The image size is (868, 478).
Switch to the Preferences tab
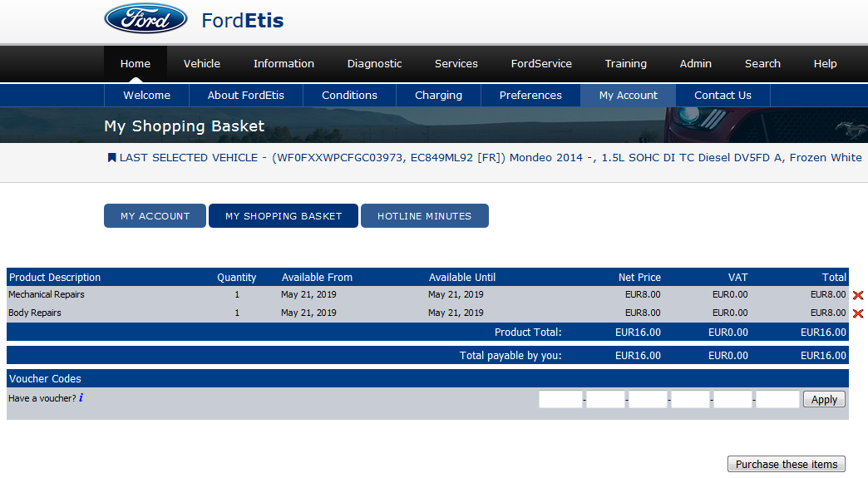coord(530,96)
